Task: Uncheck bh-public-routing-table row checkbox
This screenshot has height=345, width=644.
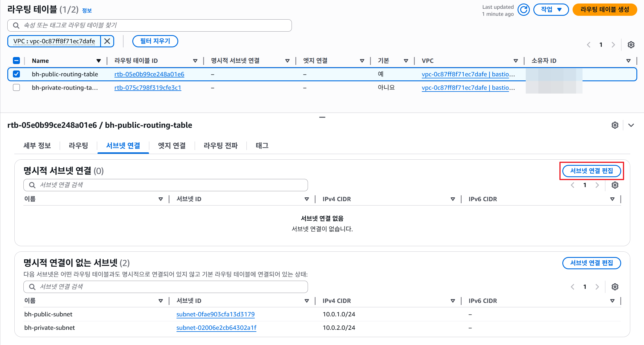Action: pos(16,74)
